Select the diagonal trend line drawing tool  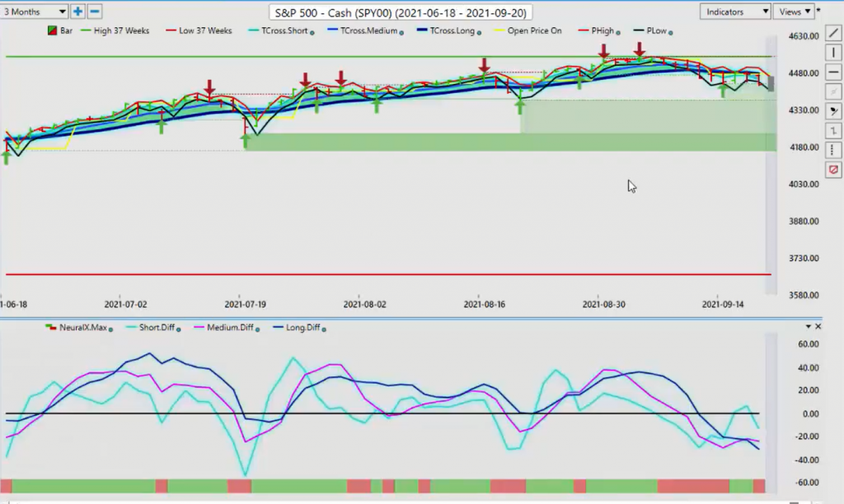point(833,33)
